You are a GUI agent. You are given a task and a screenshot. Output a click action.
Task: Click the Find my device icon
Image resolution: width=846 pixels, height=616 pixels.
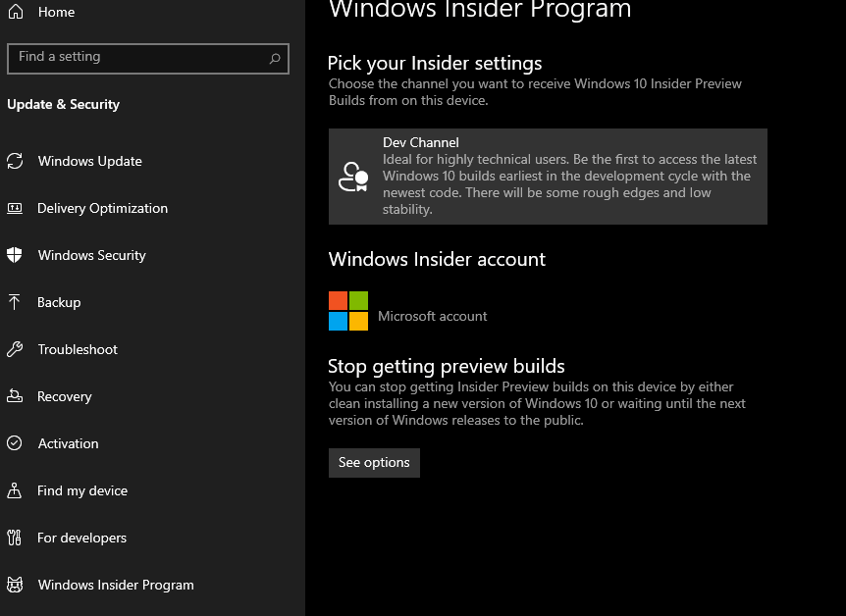pos(15,489)
